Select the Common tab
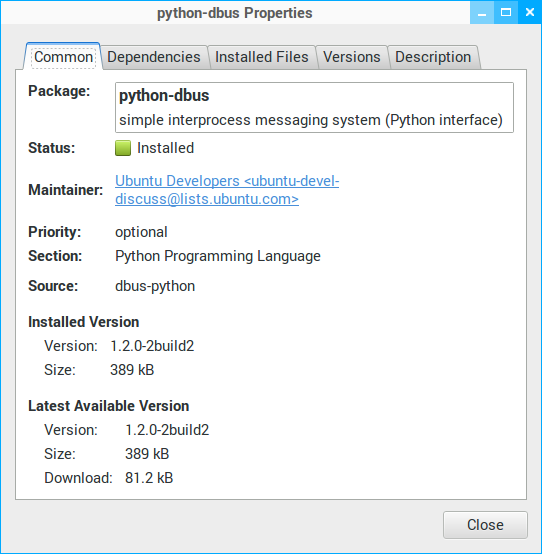Screen dimensions: 542x554 tap(63, 57)
